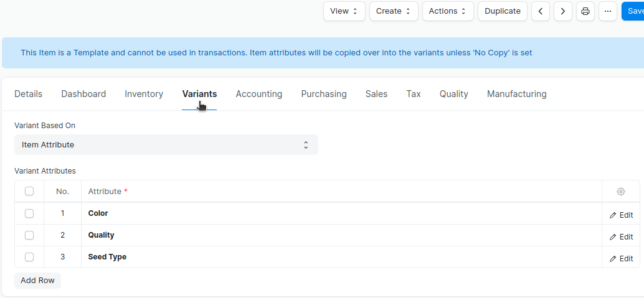Screen dimensions: 644x298
Task: Switch to the Inventory tab
Action: 144,94
